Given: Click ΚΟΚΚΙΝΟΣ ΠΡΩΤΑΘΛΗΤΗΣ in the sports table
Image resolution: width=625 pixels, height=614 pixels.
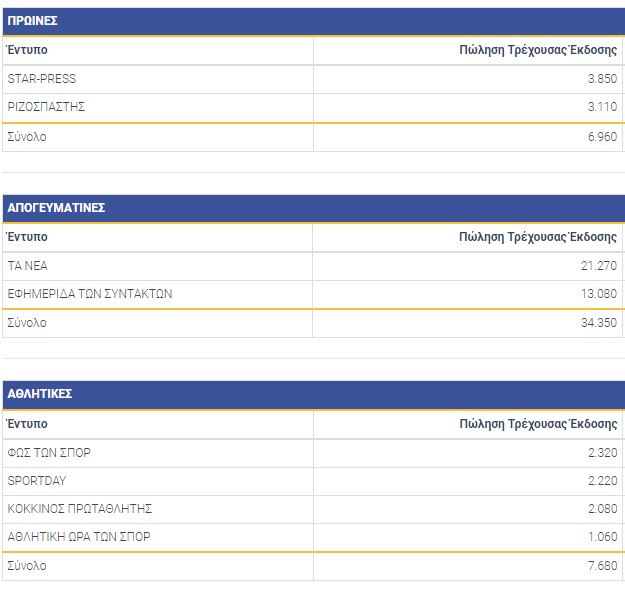Looking at the screenshot, I should tap(79, 509).
